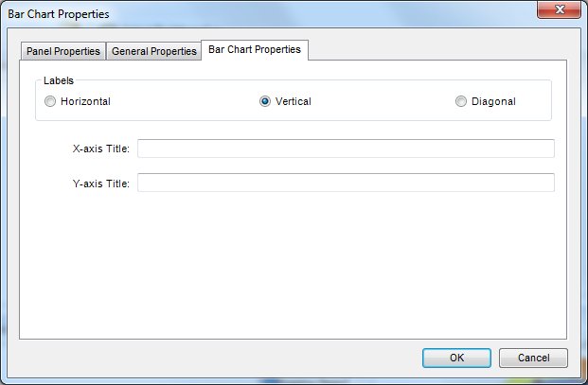Enable the Diagonal labels radio button
The image size is (588, 385).
tap(461, 102)
